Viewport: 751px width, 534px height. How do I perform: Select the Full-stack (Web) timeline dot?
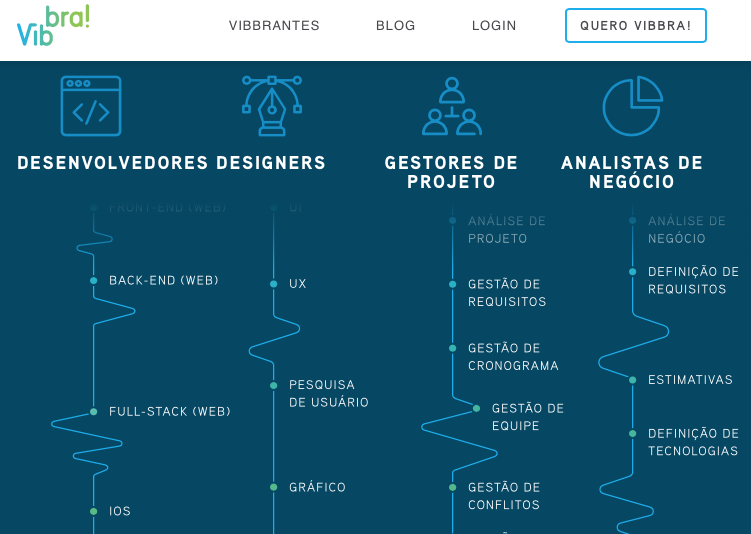(x=93, y=412)
